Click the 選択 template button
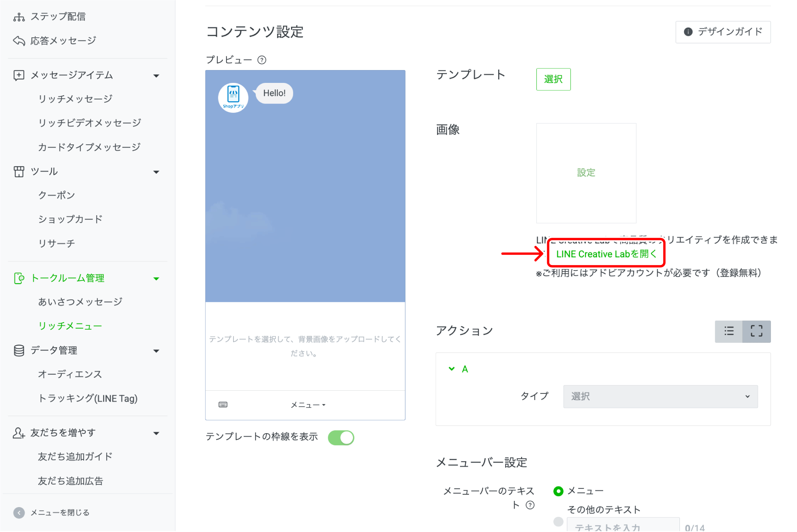Screen dimensions: 797x532 pos(553,79)
